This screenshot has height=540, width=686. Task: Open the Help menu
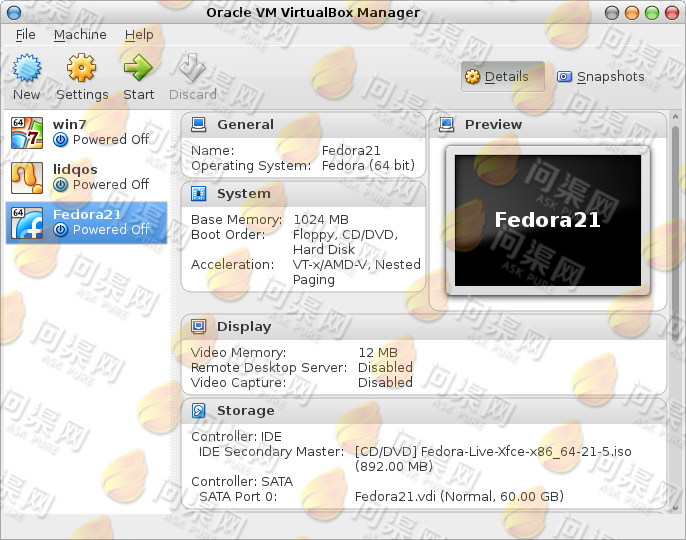tap(139, 35)
